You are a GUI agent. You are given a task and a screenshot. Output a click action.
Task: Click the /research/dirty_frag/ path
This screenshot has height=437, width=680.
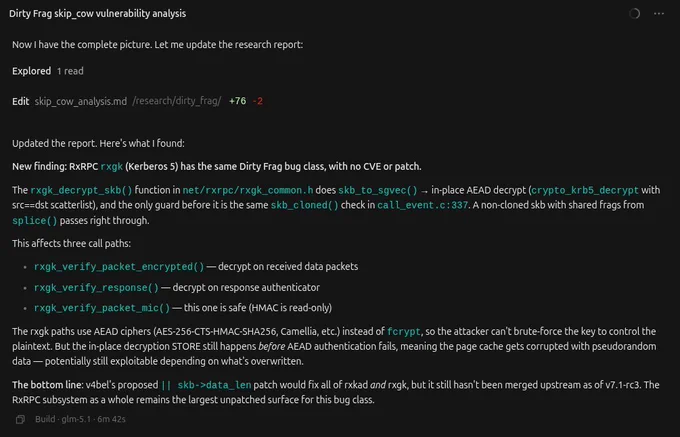177,101
